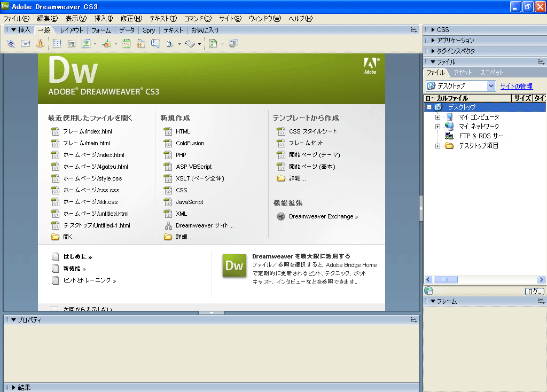Image resolution: width=547 pixels, height=392 pixels.
Task: Click the Tag Chooser icon
Action: coord(233,44)
